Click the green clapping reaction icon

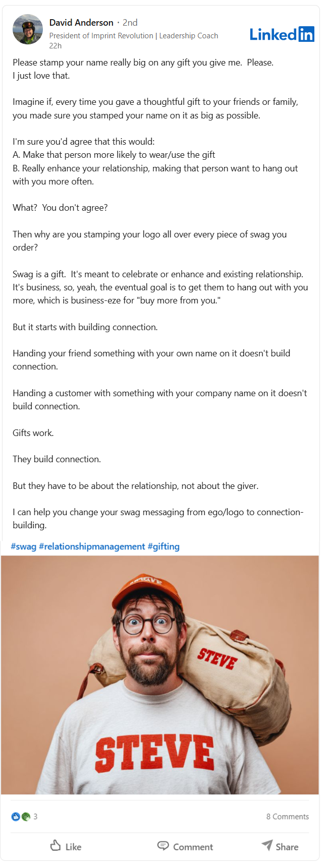(25, 817)
